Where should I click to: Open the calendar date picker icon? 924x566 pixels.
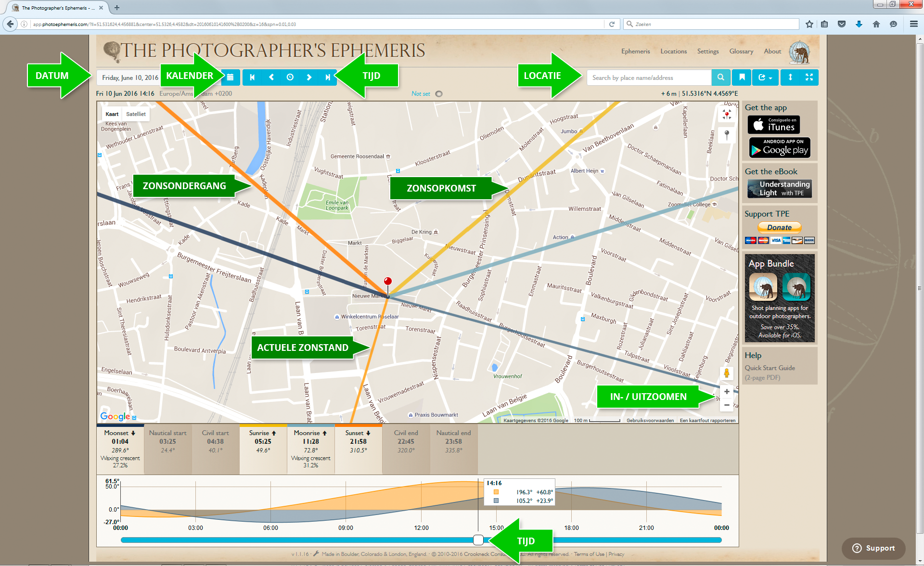230,77
